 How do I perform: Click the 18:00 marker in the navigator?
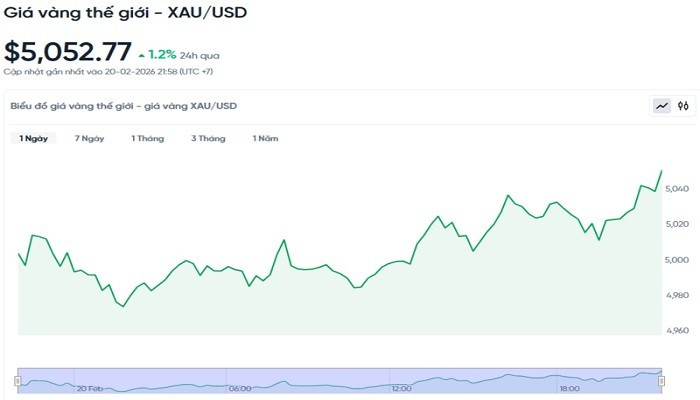tap(570, 388)
